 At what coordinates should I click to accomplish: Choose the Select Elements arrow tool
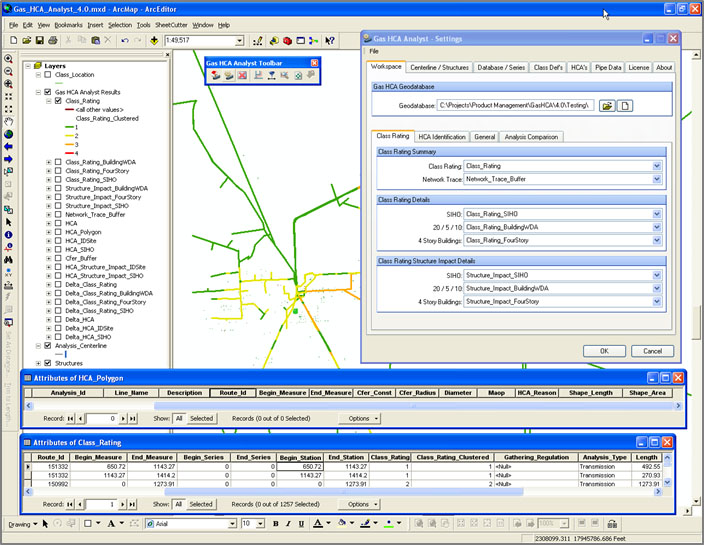tap(8, 222)
